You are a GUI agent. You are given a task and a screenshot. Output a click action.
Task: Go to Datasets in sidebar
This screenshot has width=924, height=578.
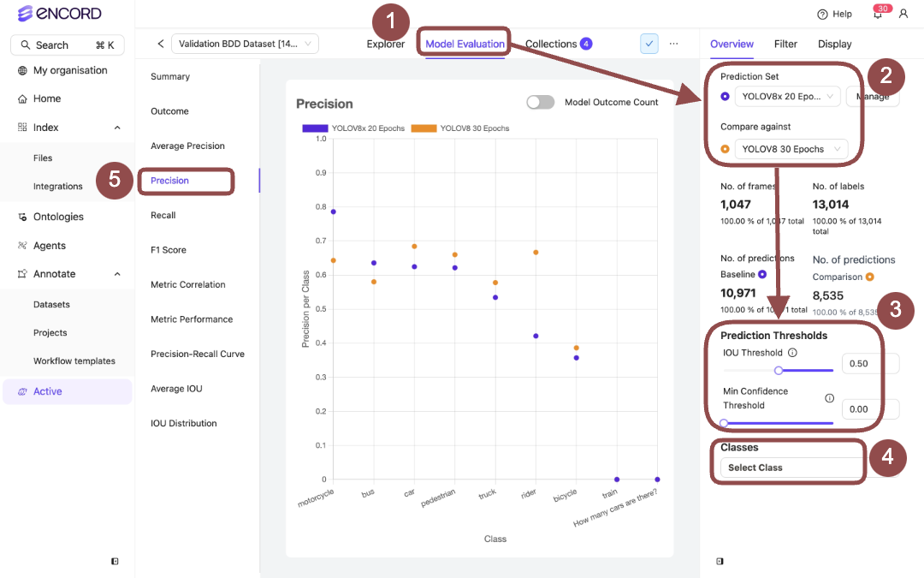pos(51,304)
